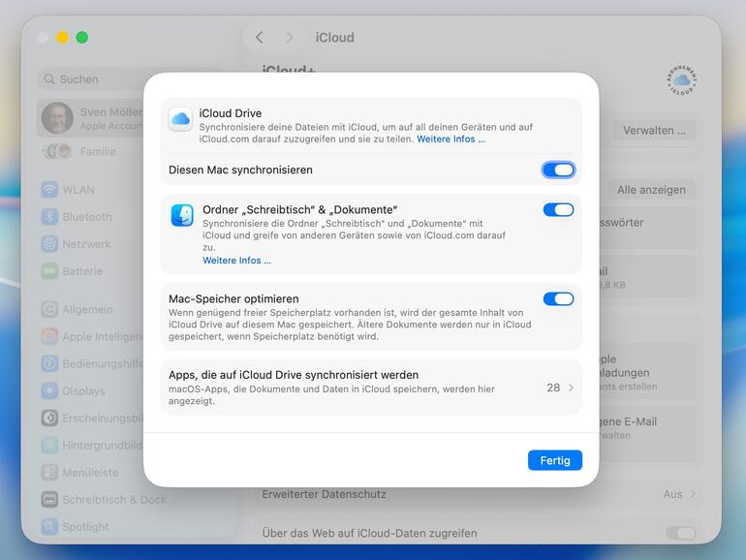Open the list of 28 synced apps
The image size is (746, 560).
click(371, 388)
